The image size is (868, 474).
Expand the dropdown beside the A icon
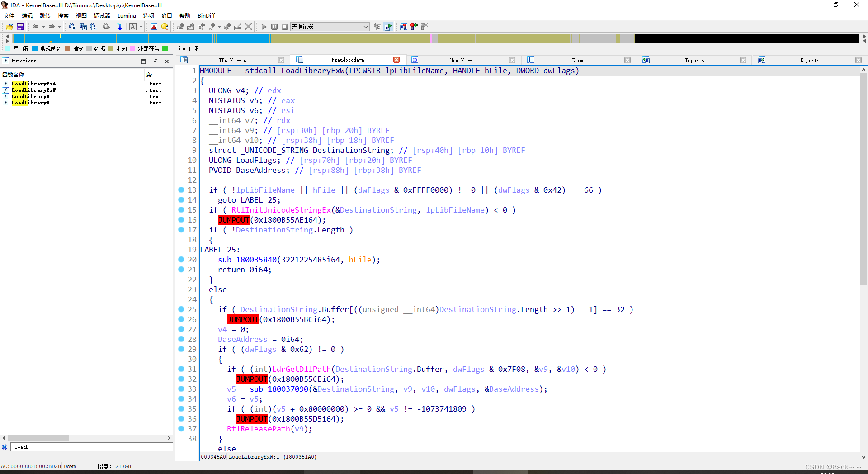(x=141, y=27)
